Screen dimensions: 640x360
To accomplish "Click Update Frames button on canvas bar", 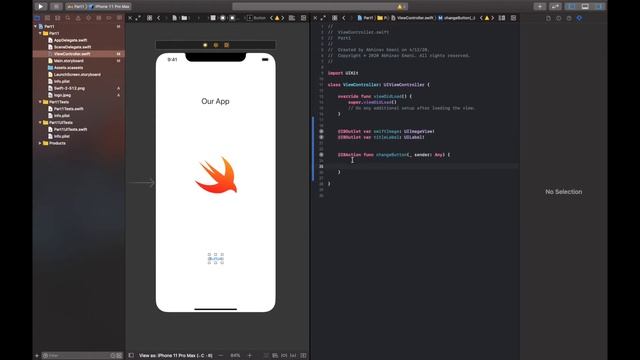I will pos(266,356).
